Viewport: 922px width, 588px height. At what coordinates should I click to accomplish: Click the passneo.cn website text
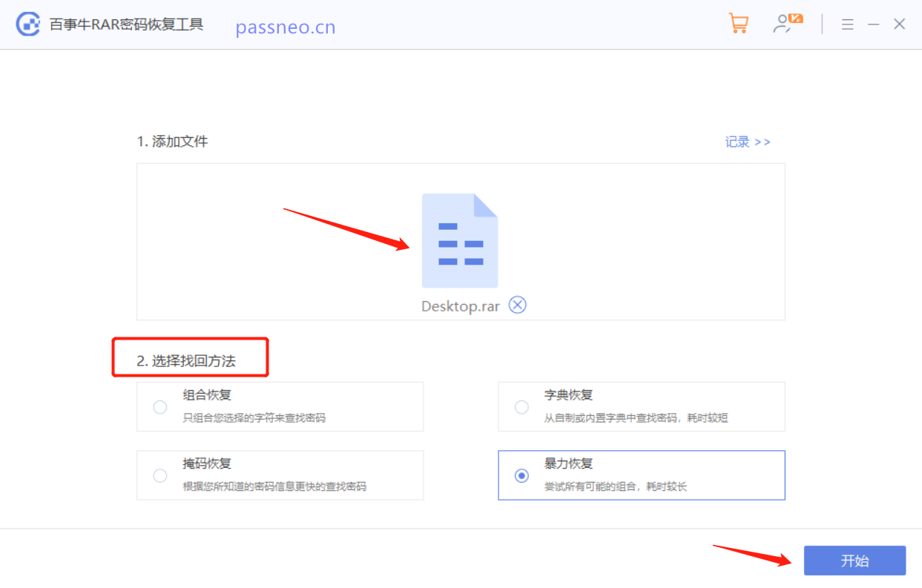coord(286,27)
